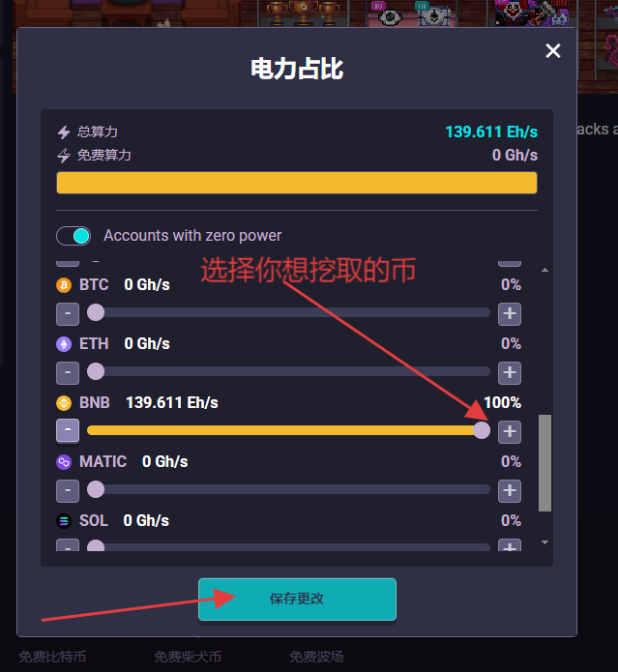The image size is (618, 672).
Task: Decrease MATIC power with minus button
Action: click(x=68, y=490)
